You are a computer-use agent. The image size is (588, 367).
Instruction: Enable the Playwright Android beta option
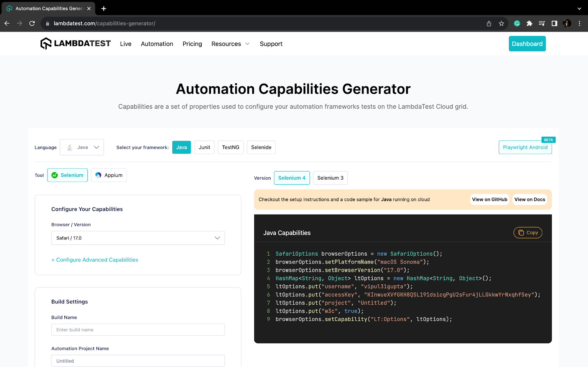click(525, 147)
